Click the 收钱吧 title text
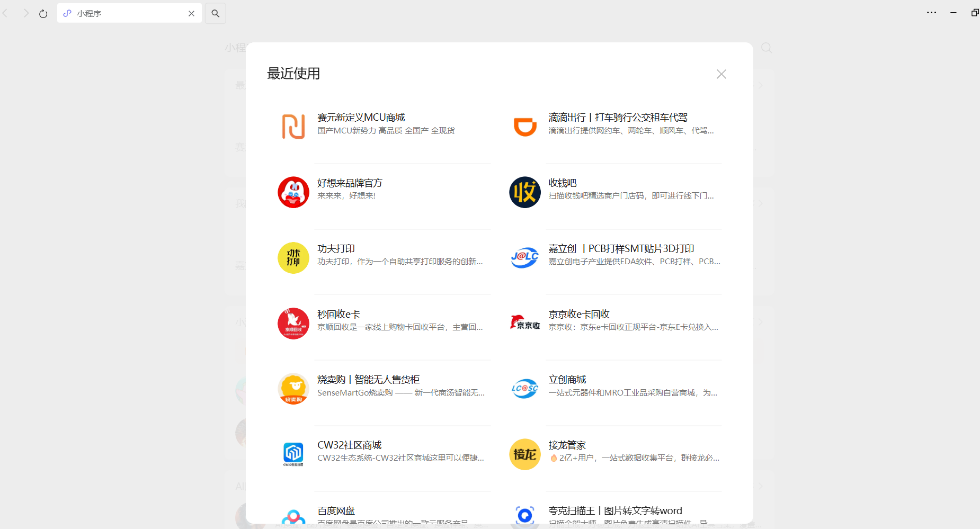The width and height of the screenshot is (980, 529). [563, 183]
